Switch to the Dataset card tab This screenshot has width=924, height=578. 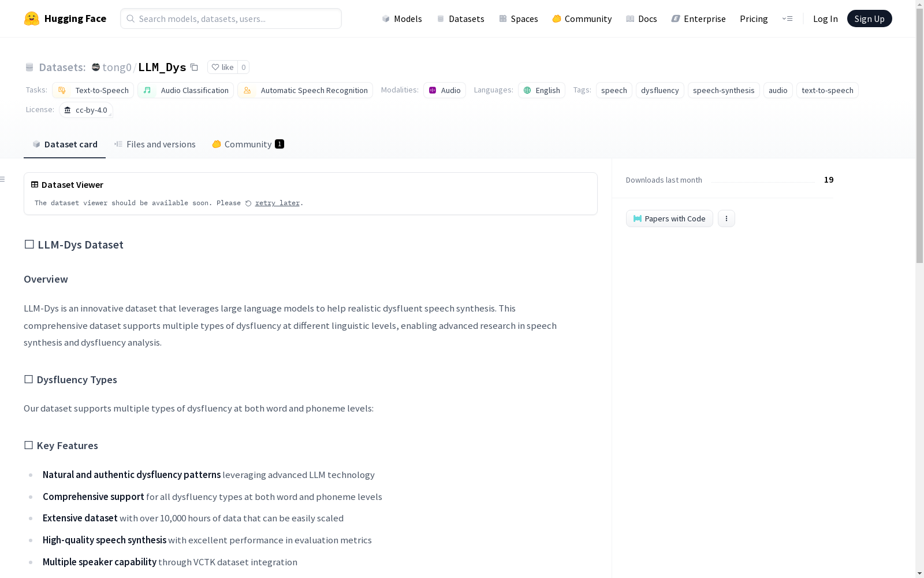click(65, 144)
